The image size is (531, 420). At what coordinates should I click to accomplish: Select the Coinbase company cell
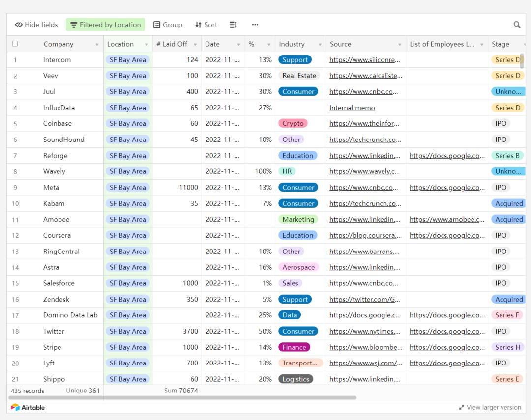57,123
